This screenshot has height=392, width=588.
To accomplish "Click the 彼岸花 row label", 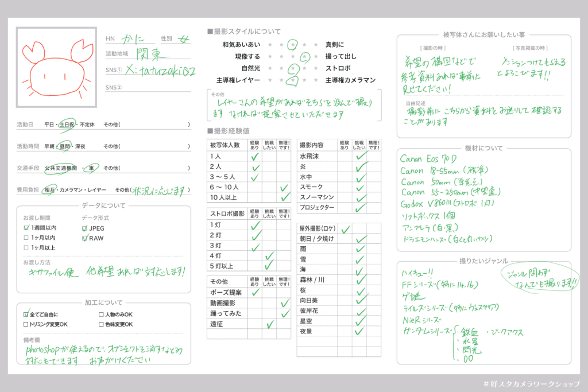I will pos(308,311).
